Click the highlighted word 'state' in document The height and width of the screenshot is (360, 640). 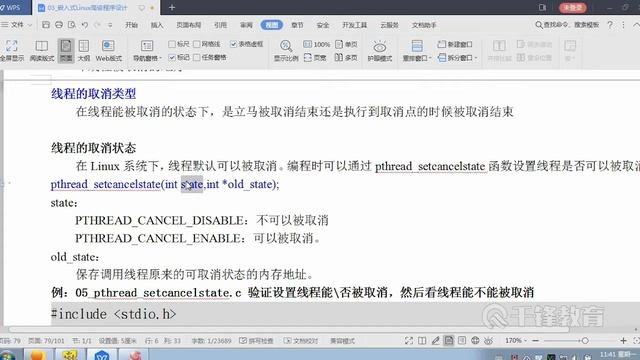[x=192, y=184]
